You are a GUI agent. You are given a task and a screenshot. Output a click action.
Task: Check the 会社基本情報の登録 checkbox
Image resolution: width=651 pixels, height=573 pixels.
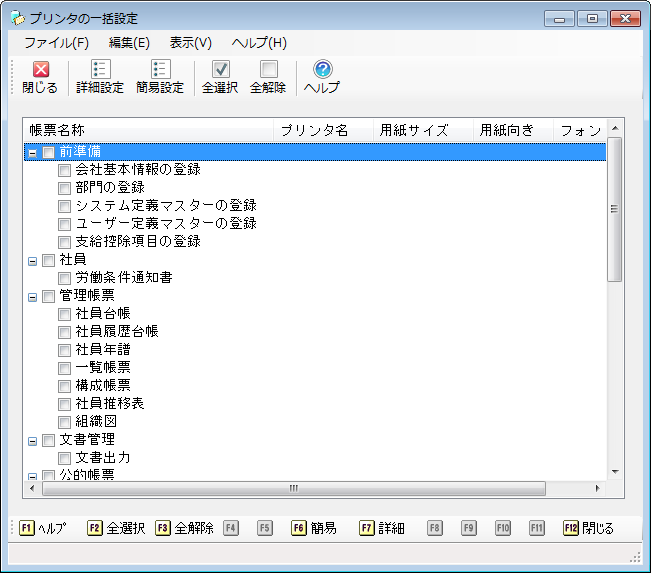[x=65, y=170]
